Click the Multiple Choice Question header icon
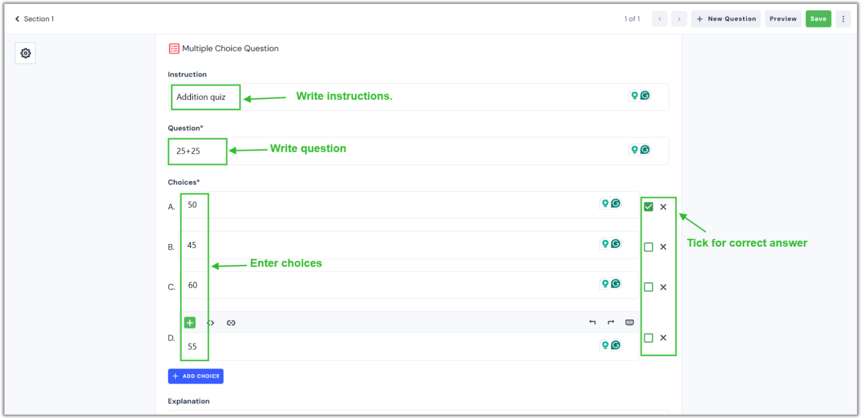The image size is (868, 418). coord(174,48)
